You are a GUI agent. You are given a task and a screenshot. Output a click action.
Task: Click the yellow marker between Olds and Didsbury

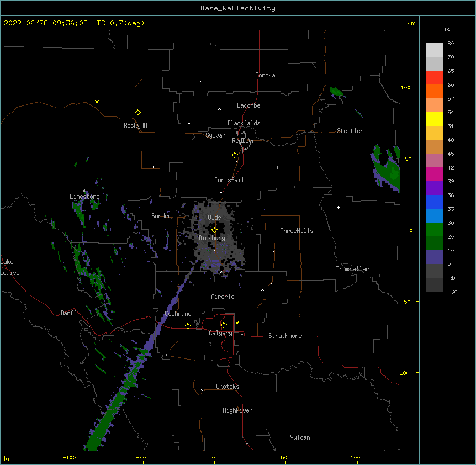[x=214, y=230]
